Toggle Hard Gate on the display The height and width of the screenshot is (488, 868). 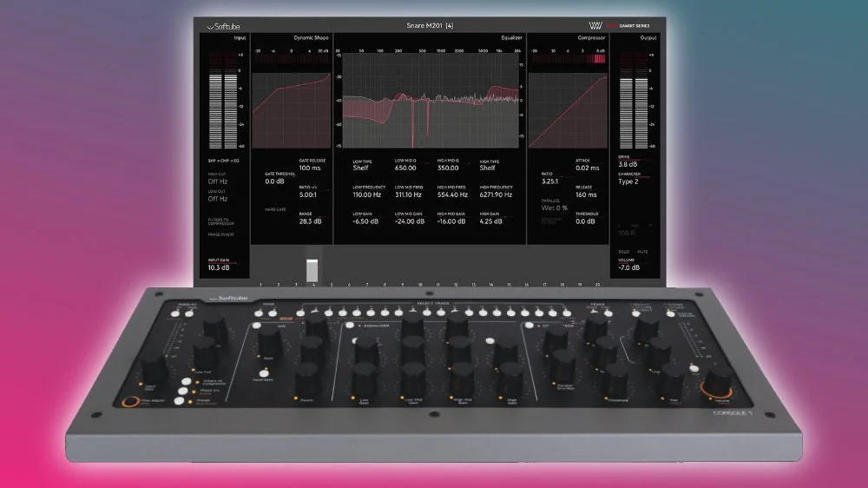point(275,209)
